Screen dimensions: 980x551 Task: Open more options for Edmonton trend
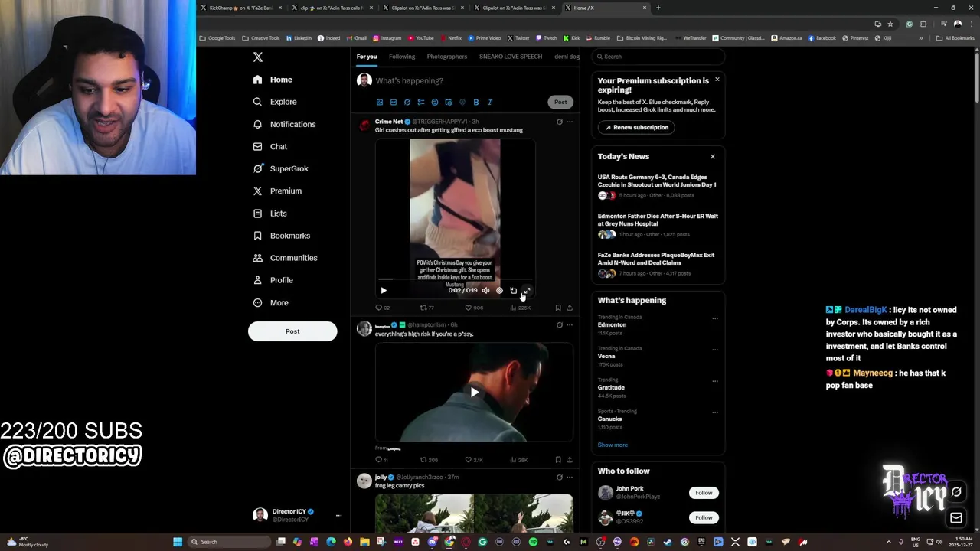pos(715,318)
